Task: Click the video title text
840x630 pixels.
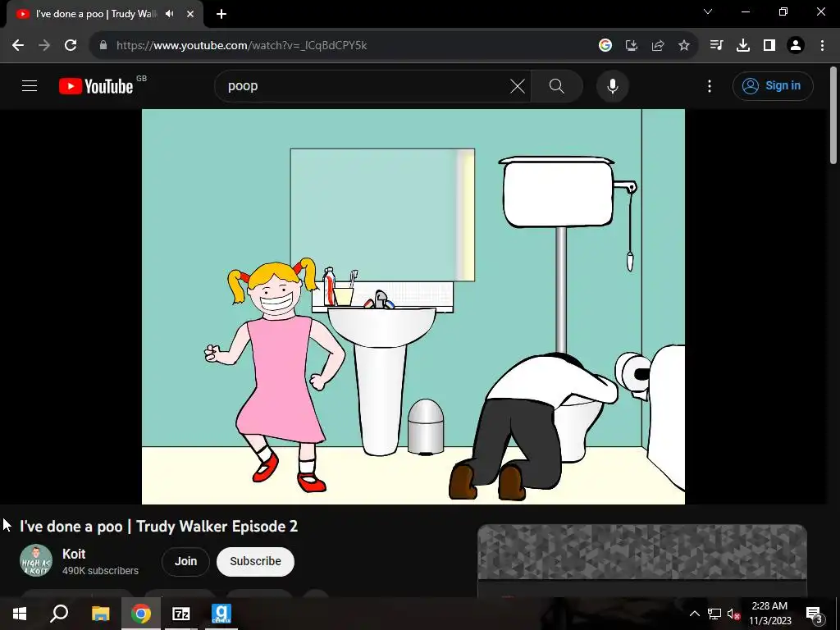Action: coord(158,526)
